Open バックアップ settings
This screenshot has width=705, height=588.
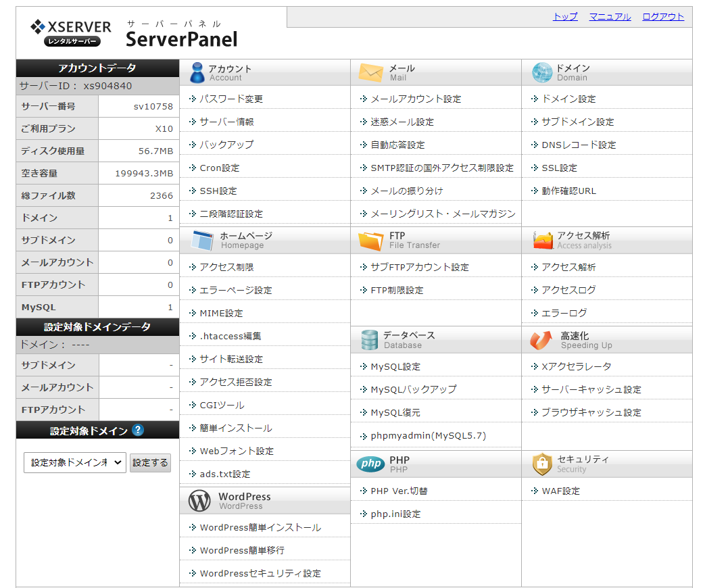click(226, 145)
